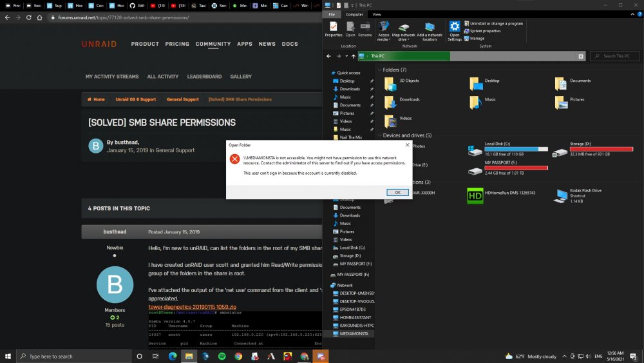This screenshot has height=363, width=644.
Task: Collapse the Devices and drives (5) group
Action: (x=380, y=135)
